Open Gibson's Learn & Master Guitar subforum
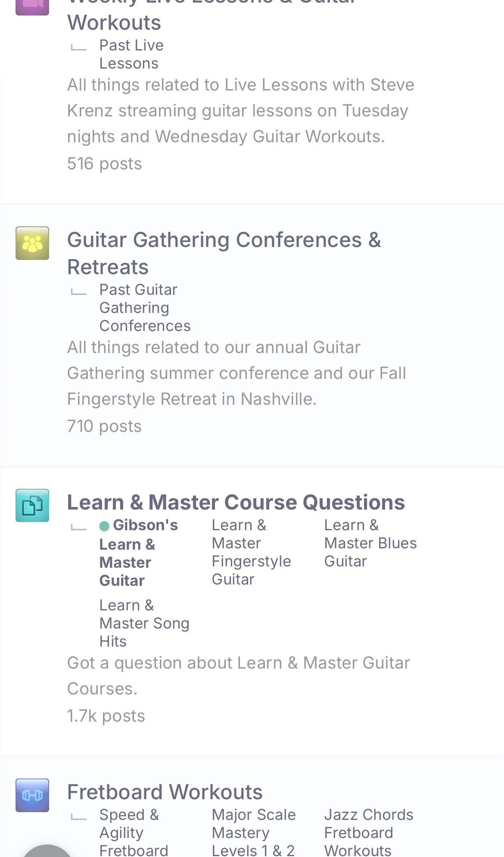The width and height of the screenshot is (504, 857). point(138,553)
